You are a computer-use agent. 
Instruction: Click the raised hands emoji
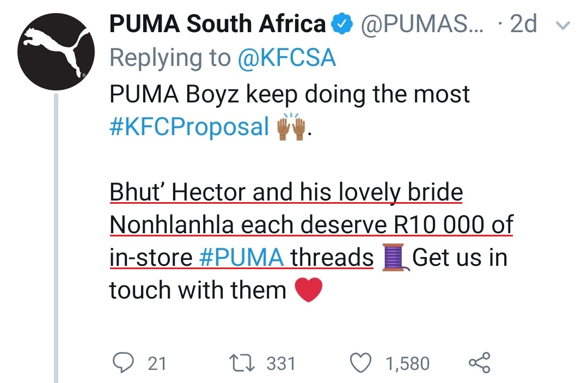click(x=291, y=127)
